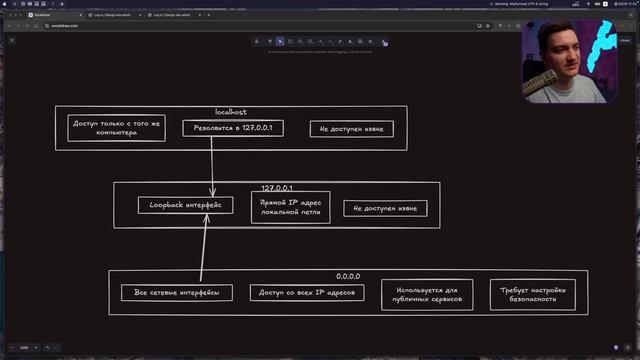Open the More tools shapes menu

384,42
